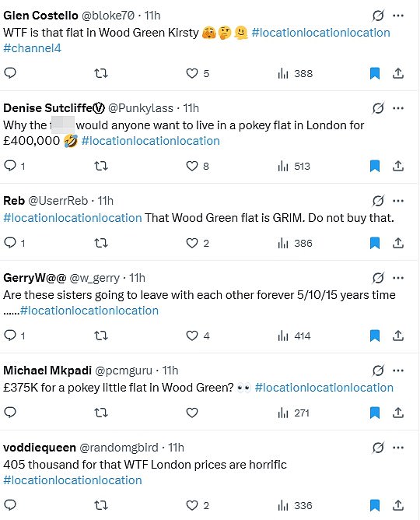Image resolution: width=420 pixels, height=520 pixels.
Task: View analytics on GerryW@@'s tweet showing 414
Action: click(x=294, y=336)
